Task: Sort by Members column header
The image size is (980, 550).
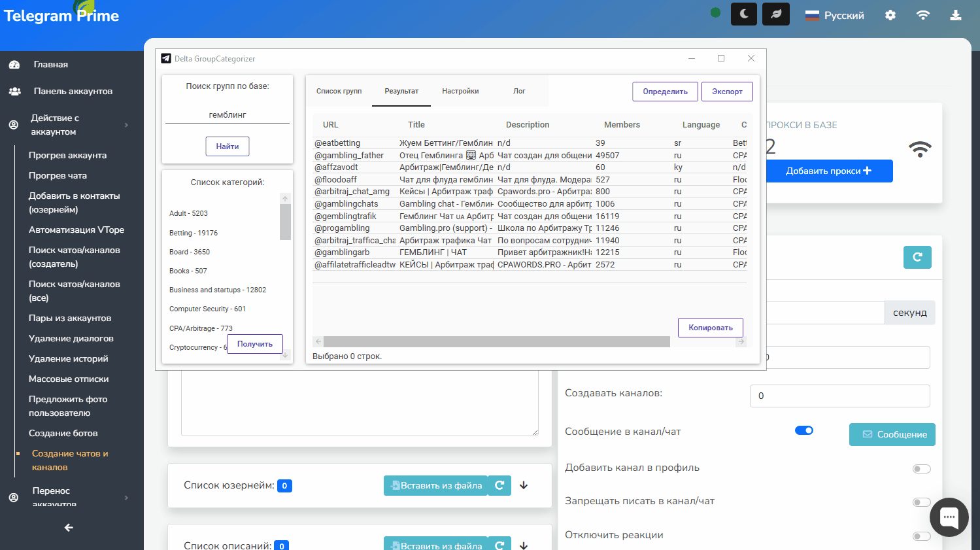Action: pyautogui.click(x=622, y=124)
